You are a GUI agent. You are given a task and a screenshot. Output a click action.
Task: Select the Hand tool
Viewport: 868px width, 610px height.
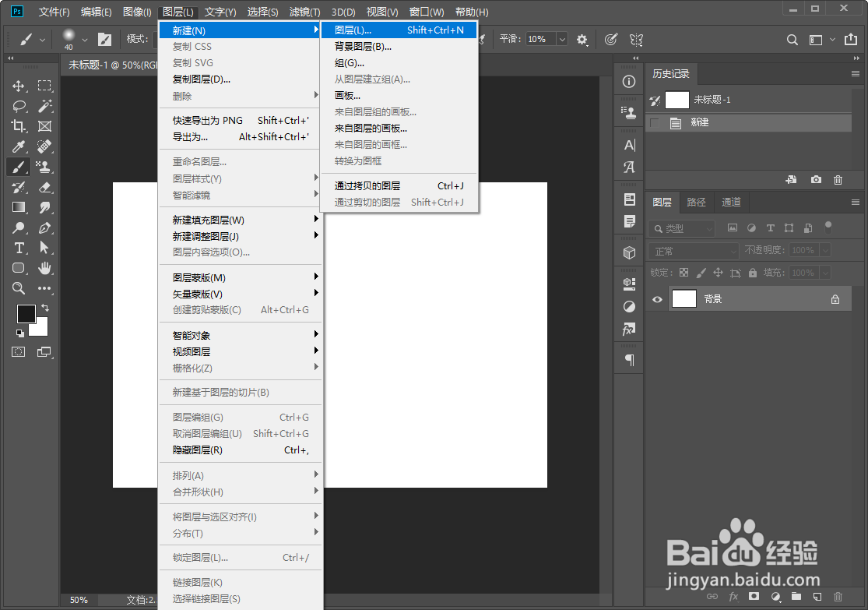pos(44,268)
